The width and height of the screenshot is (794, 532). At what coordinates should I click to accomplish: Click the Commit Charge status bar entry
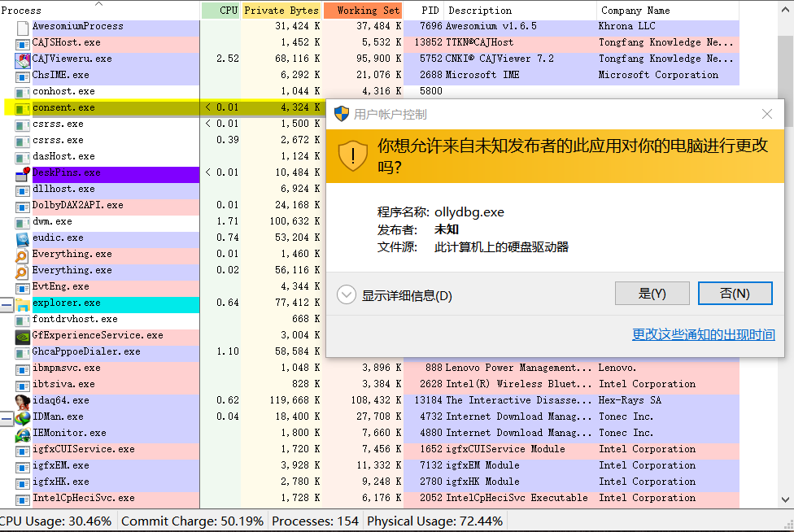click(193, 521)
